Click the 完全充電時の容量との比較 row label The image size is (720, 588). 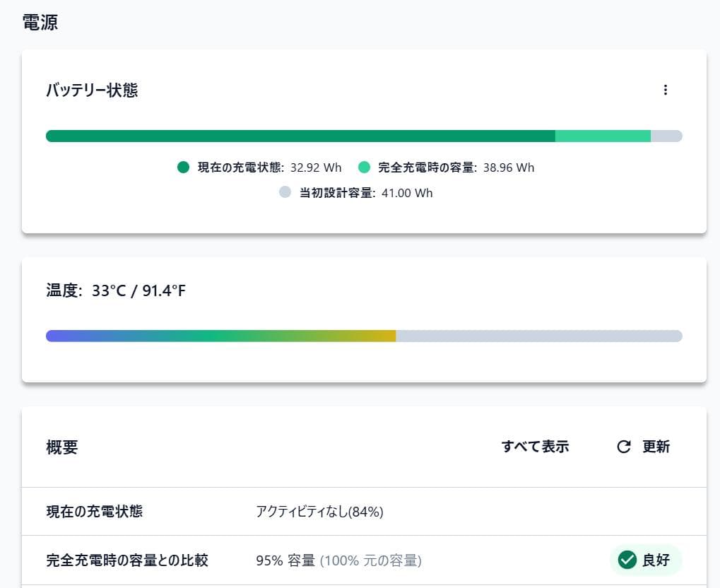(127, 560)
